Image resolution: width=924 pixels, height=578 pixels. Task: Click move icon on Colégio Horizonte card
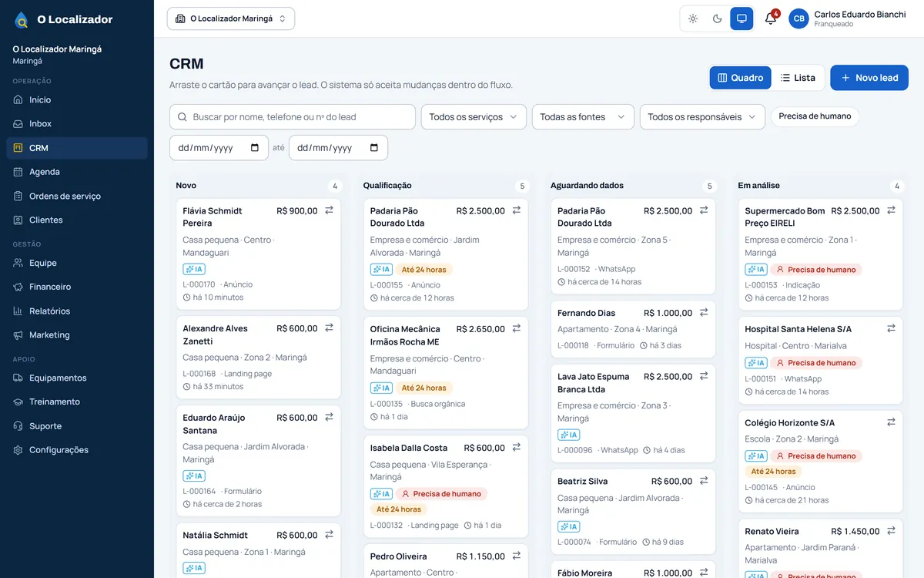click(x=891, y=422)
